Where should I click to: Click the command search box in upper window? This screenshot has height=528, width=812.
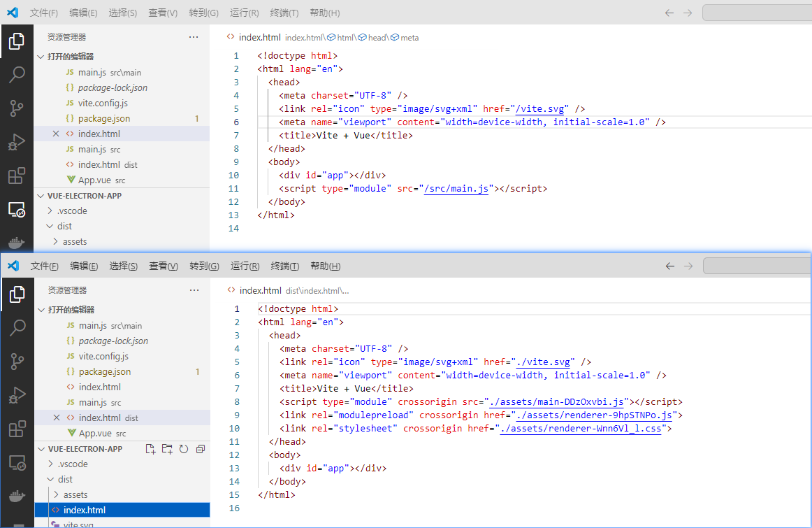756,13
